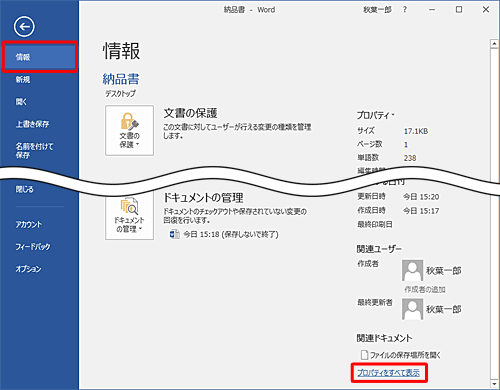Click the プロパティをすべて表示 link
Viewport: 500px width, 390px height.
pos(389,372)
